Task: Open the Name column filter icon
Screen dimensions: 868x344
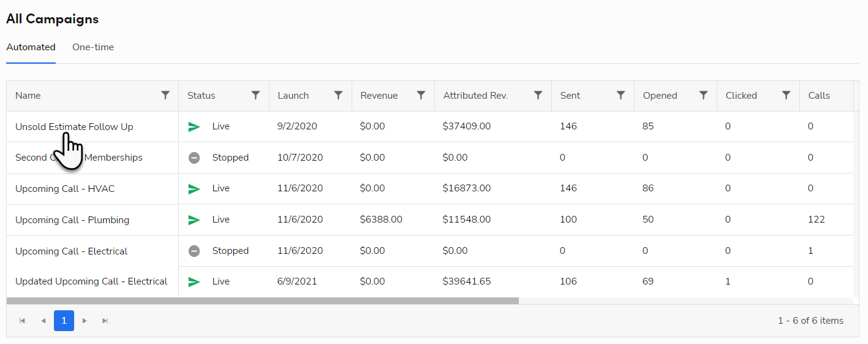Action: (x=165, y=95)
